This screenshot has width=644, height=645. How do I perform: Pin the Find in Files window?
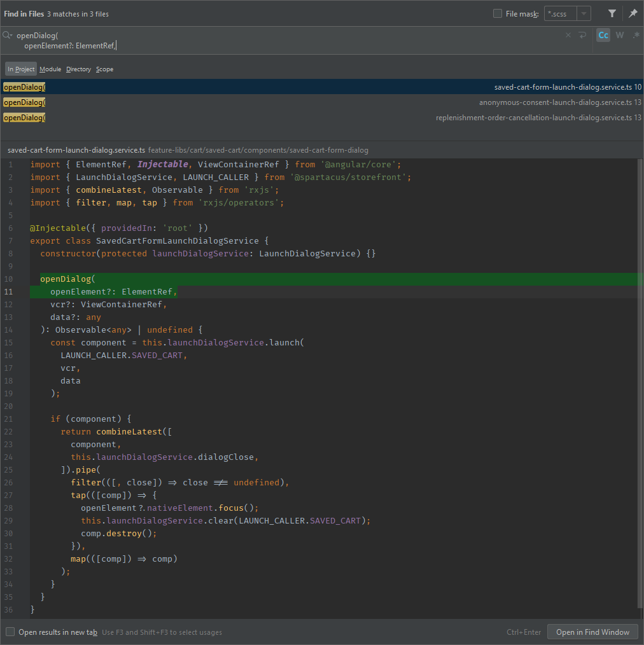tap(633, 13)
